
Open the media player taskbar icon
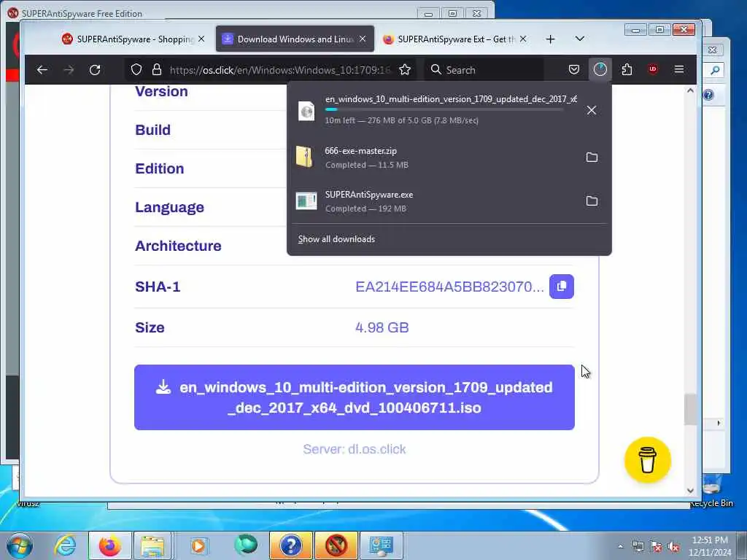point(198,545)
